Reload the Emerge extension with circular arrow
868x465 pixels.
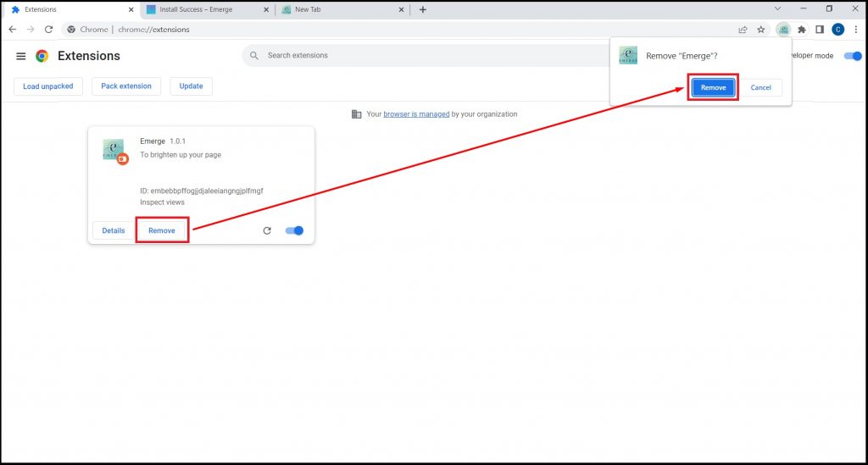[267, 230]
